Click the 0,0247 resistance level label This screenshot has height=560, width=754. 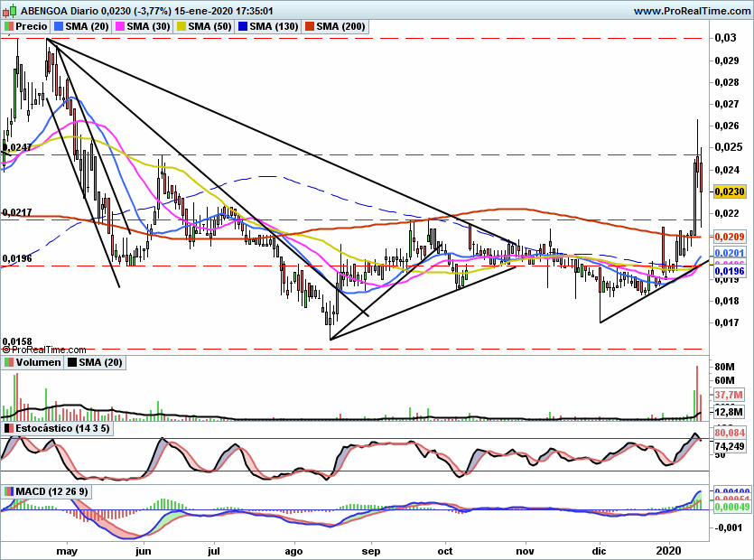coord(18,147)
